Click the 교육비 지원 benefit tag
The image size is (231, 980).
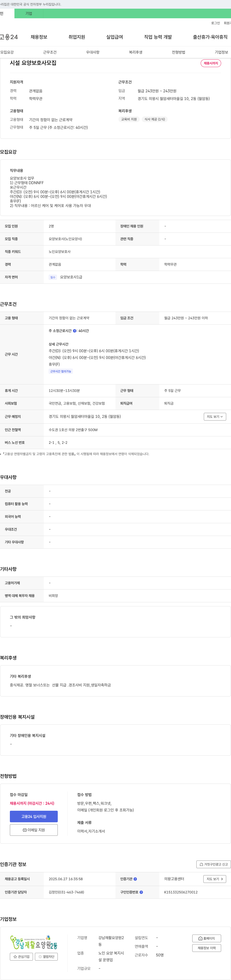129,119
